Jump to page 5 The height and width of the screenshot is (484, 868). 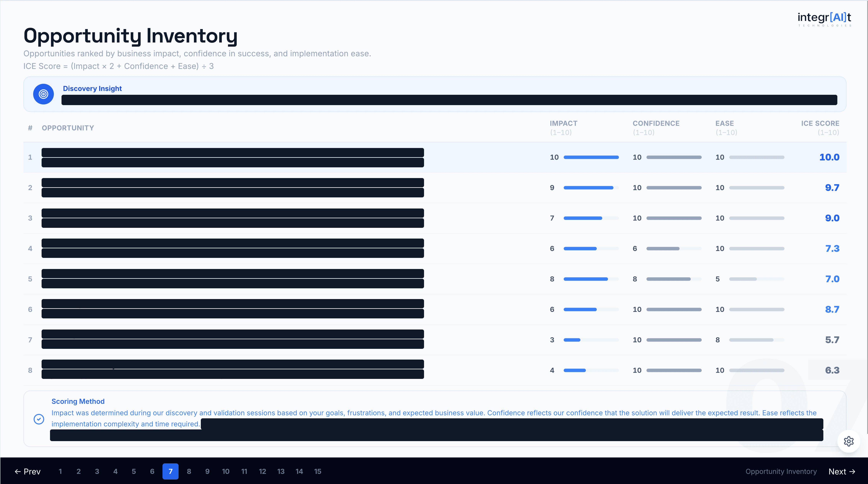[x=134, y=471]
